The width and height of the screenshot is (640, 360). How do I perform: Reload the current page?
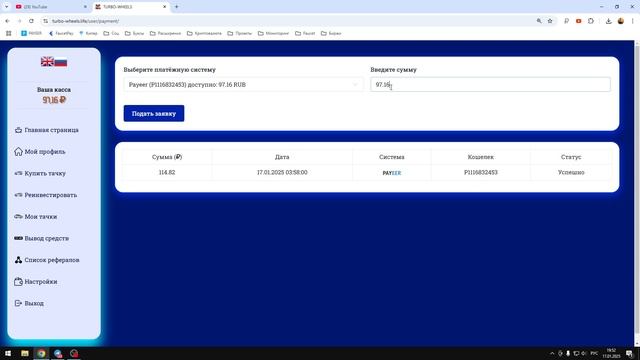pos(31,21)
